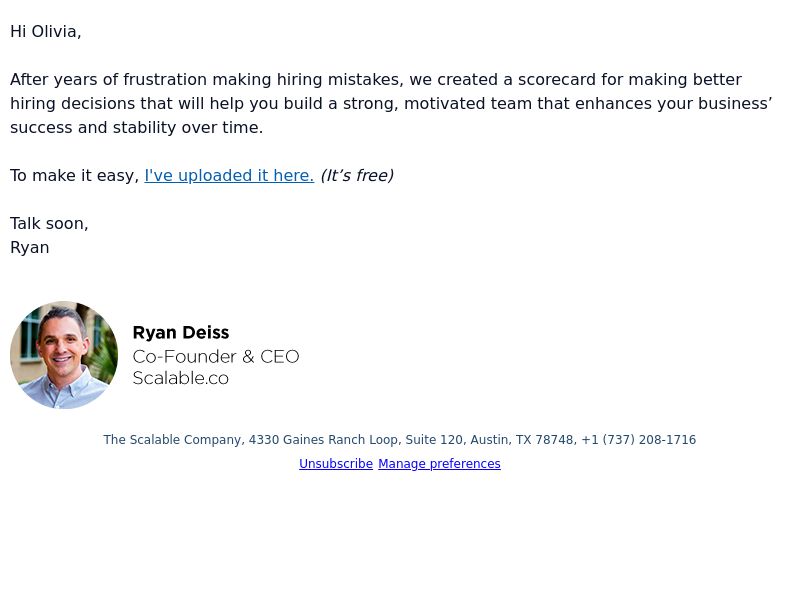800x600 pixels.
Task: Click the "Talk soon," closing line
Action: click(49, 223)
